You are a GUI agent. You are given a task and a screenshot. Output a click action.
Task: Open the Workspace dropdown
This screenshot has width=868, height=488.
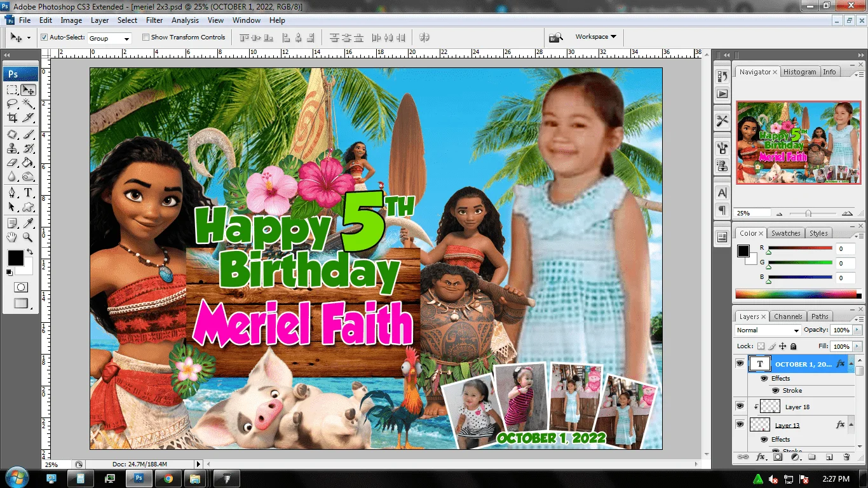[x=595, y=37]
